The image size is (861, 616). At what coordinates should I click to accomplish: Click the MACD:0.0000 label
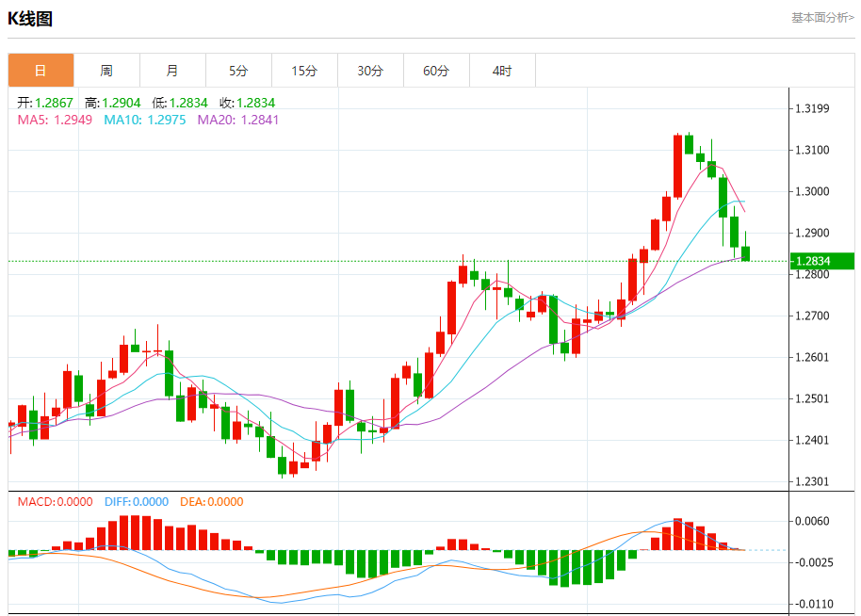(x=55, y=502)
